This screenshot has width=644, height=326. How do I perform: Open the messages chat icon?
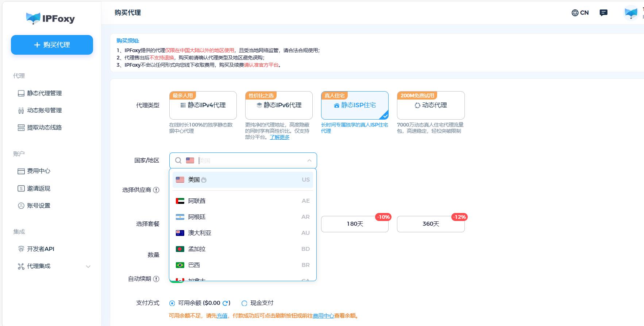point(603,13)
